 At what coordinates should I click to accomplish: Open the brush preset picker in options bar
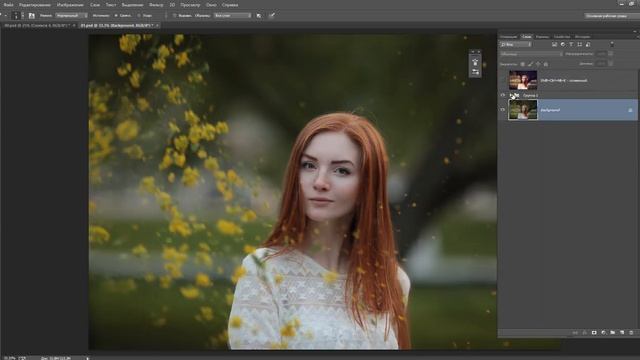[x=19, y=16]
